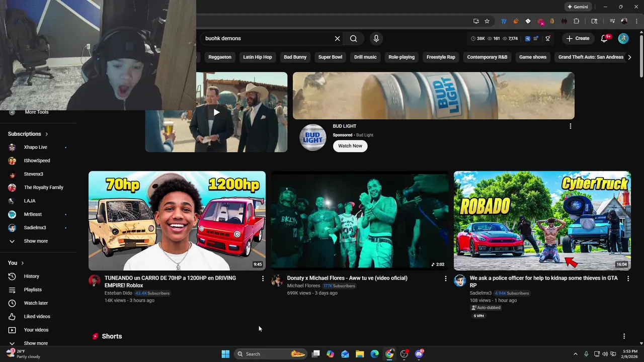644x362 pixels.
Task: Select the Contemporary R&B chip
Action: [x=487, y=57]
